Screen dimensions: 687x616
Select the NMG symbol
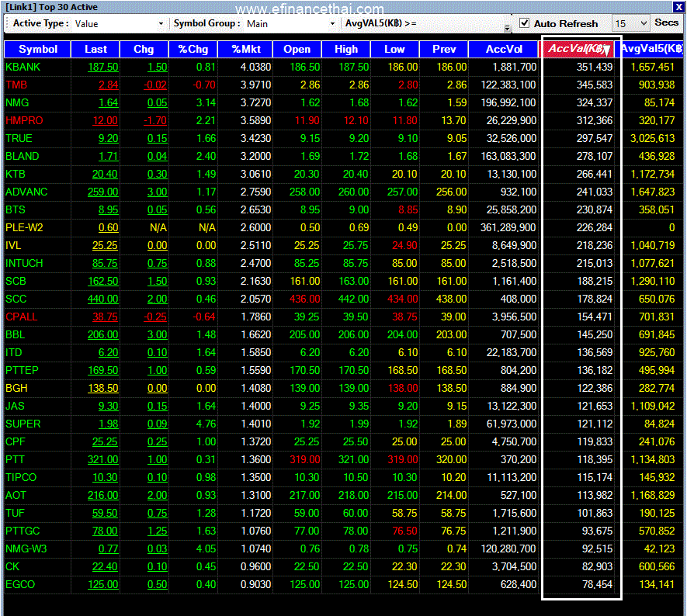pos(17,103)
